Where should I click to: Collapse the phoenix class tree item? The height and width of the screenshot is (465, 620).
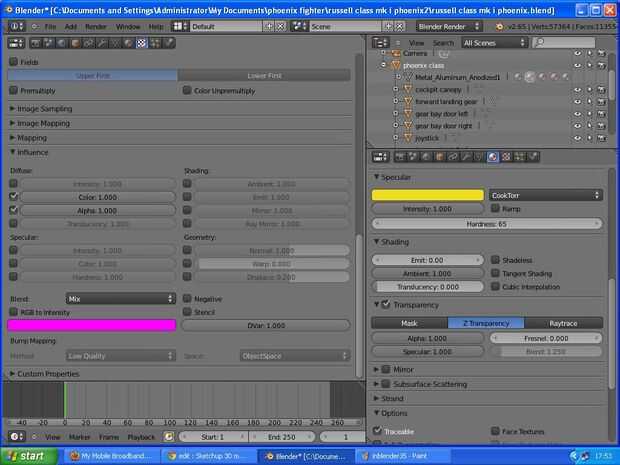click(383, 65)
